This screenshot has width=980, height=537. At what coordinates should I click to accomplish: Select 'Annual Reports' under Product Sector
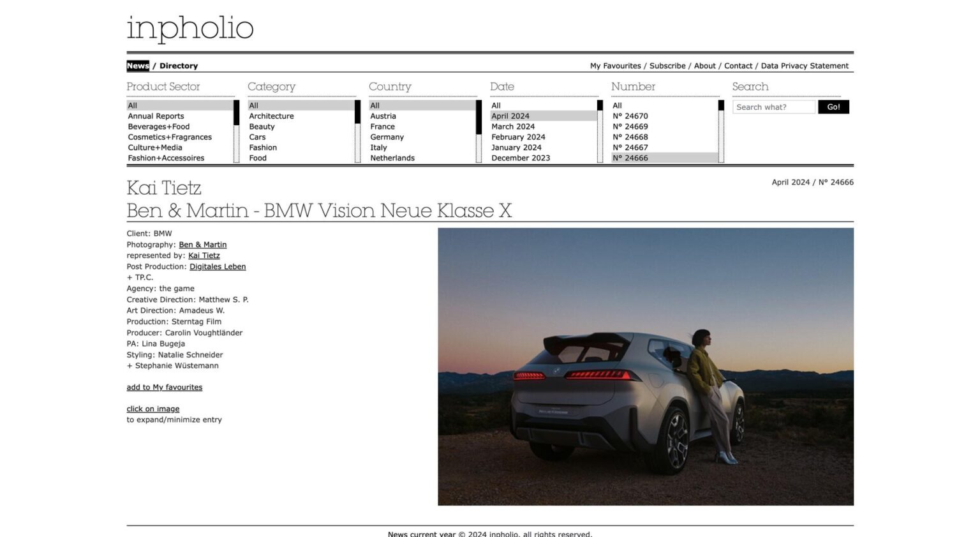pos(156,116)
